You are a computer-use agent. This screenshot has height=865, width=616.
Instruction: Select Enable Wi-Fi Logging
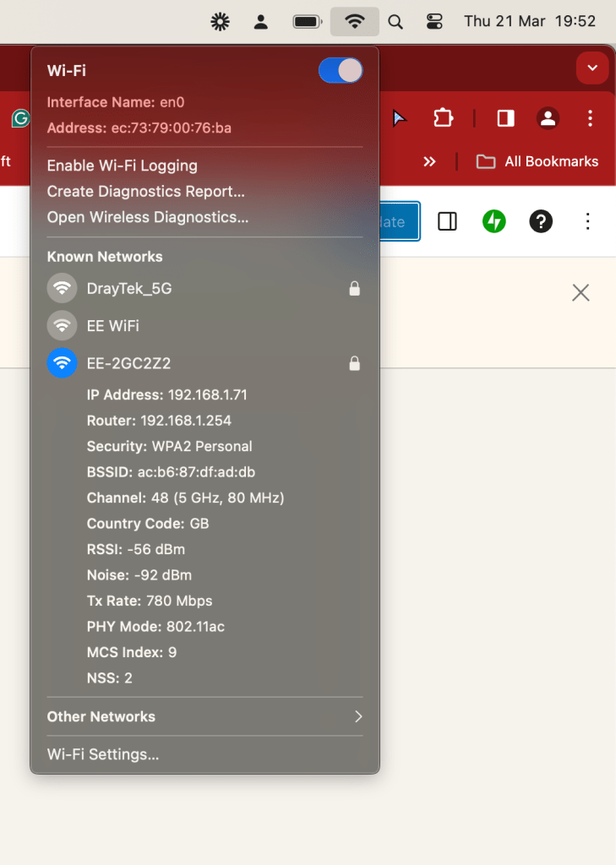click(122, 166)
